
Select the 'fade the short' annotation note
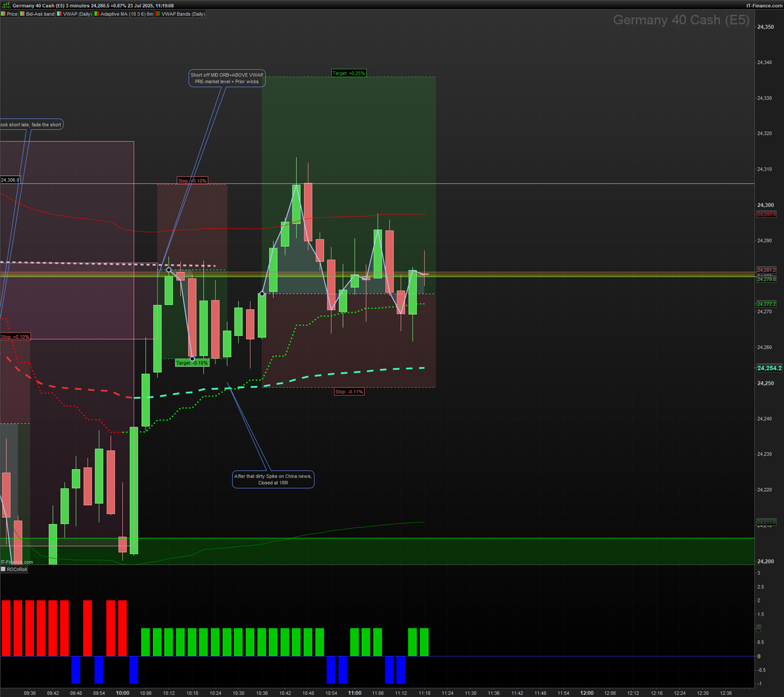[x=31, y=125]
